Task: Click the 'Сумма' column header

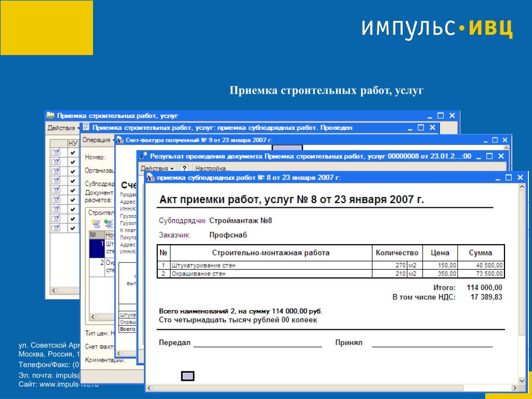Action: coord(481,253)
